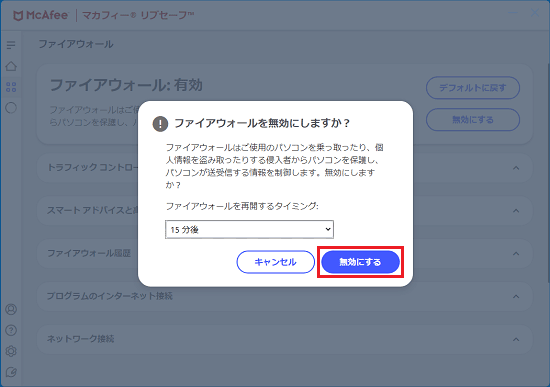Image resolution: width=550 pixels, height=387 pixels.
Task: Click the プログラムのインターネット接続 section title
Action: pos(110,296)
